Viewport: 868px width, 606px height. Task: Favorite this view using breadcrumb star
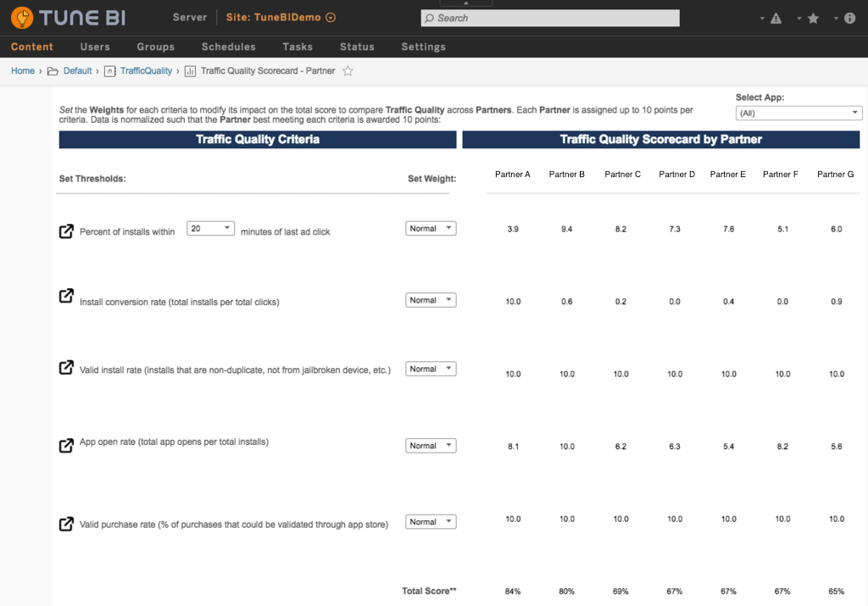[348, 71]
